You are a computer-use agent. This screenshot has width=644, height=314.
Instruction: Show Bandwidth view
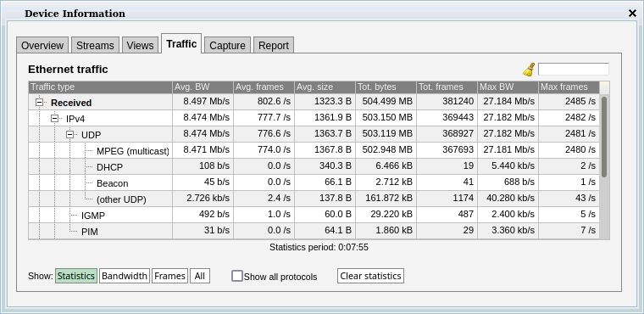pos(125,276)
